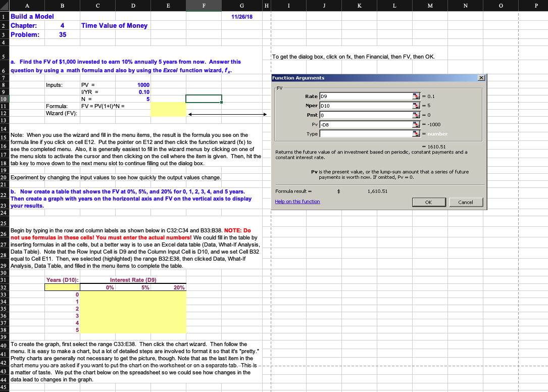Select the yellow Years input cell
This screenshot has width=548, height=392.
[63, 286]
